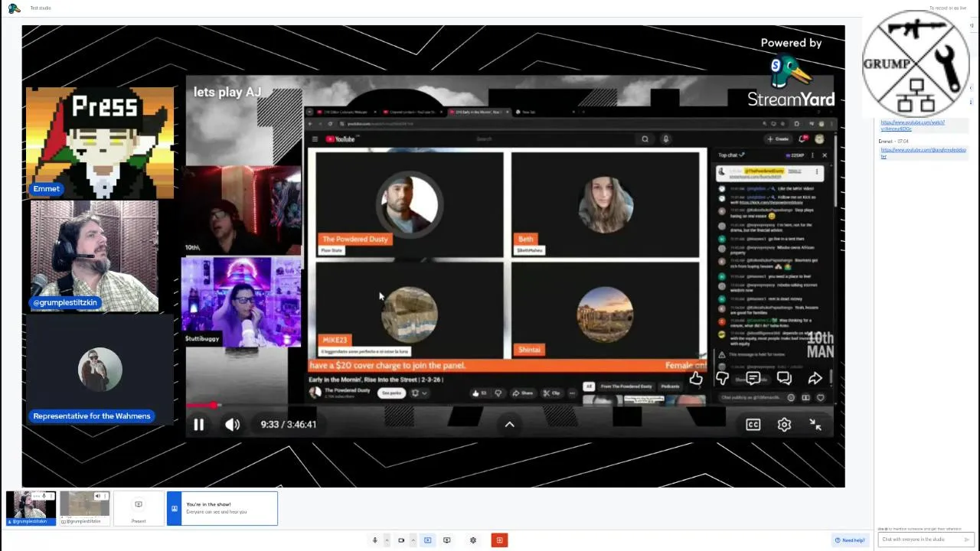Click the Emmet Press avatar tile
The image size is (980, 551).
(100, 143)
